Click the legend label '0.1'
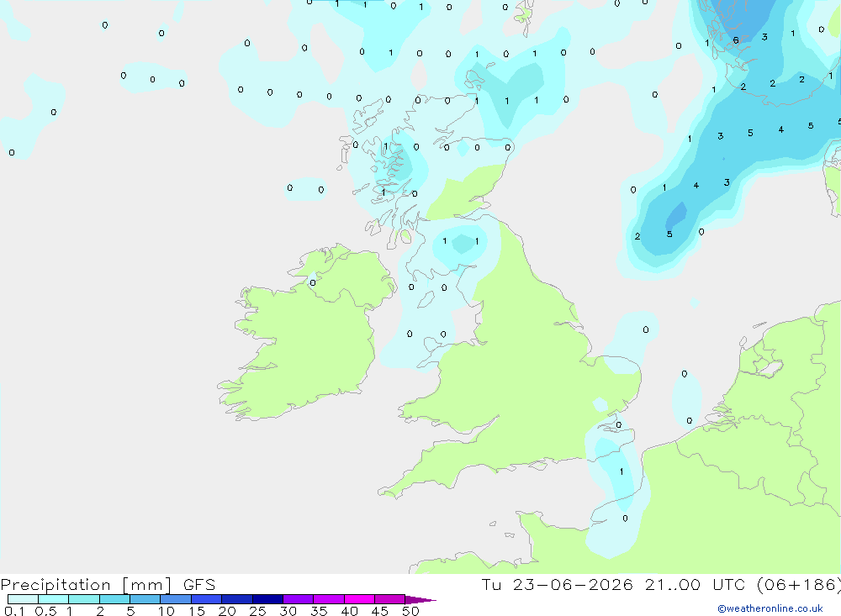 point(13,611)
